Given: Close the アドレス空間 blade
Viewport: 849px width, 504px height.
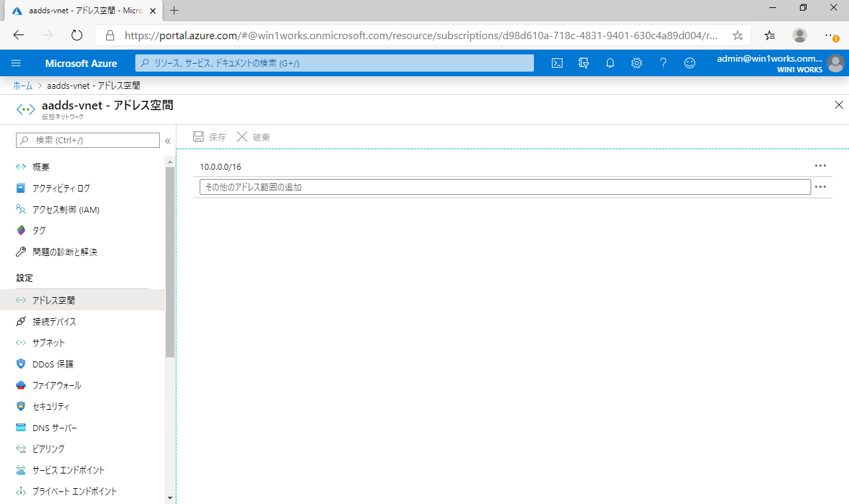Looking at the screenshot, I should coord(839,105).
